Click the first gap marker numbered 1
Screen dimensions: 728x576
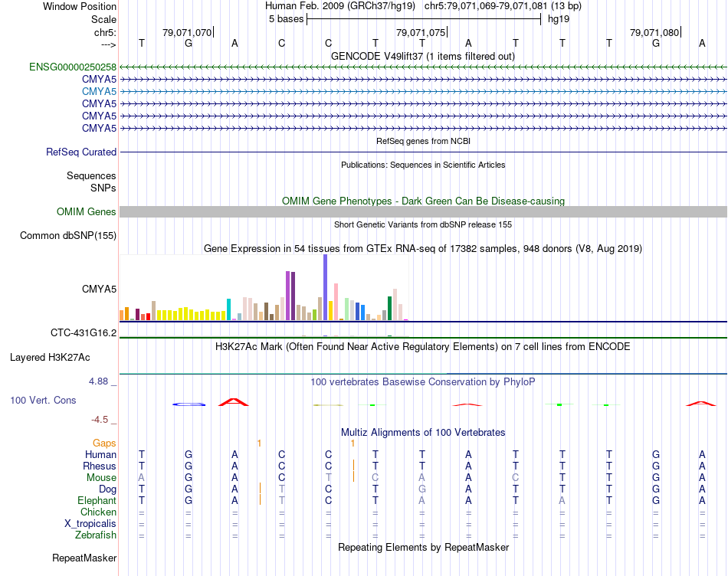259,443
